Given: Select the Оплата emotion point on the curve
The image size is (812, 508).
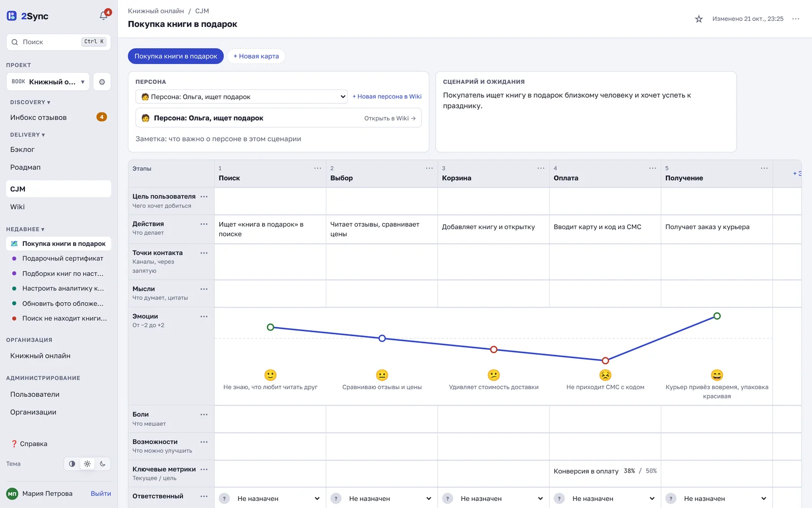Looking at the screenshot, I should click(605, 361).
